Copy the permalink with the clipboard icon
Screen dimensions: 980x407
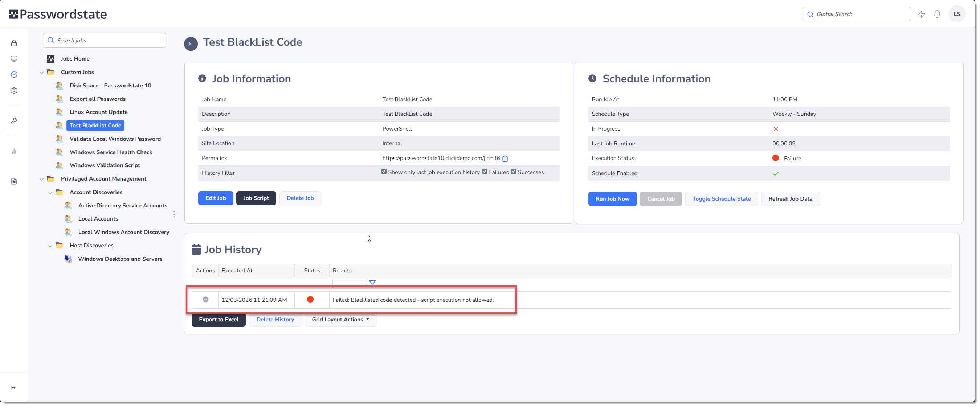pos(505,158)
